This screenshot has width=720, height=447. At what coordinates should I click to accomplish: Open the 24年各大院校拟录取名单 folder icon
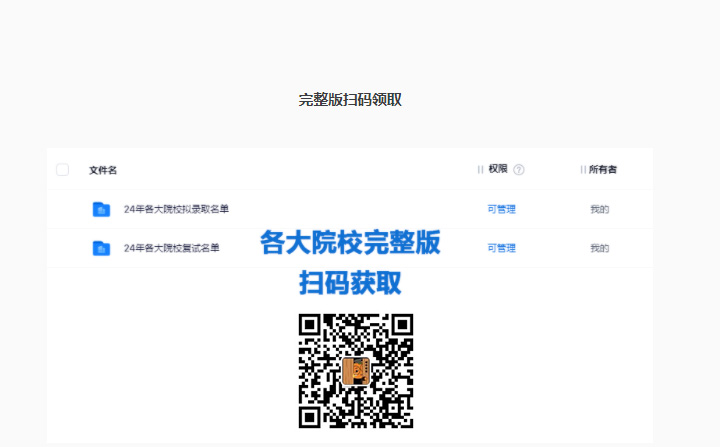(x=101, y=209)
